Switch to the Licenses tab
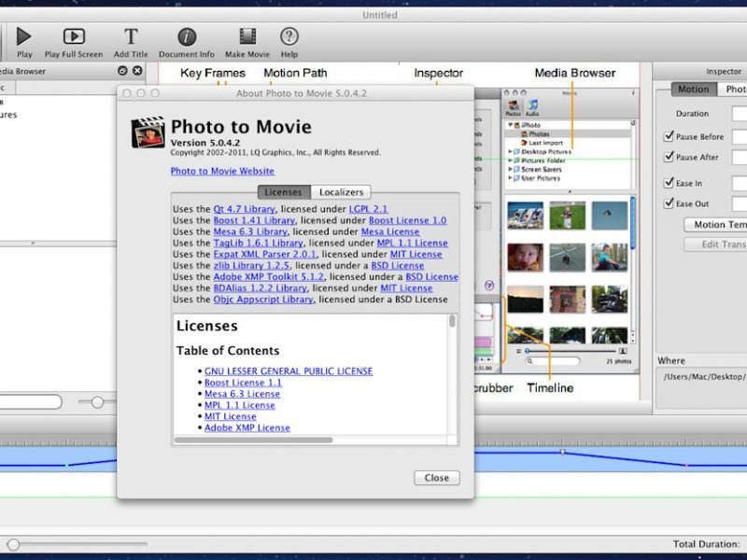This screenshot has width=747, height=560. pos(284,192)
